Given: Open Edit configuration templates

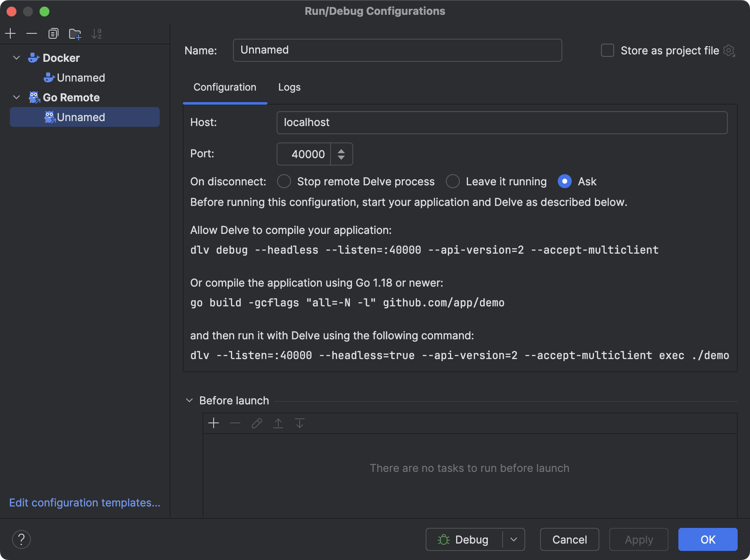Looking at the screenshot, I should point(84,502).
